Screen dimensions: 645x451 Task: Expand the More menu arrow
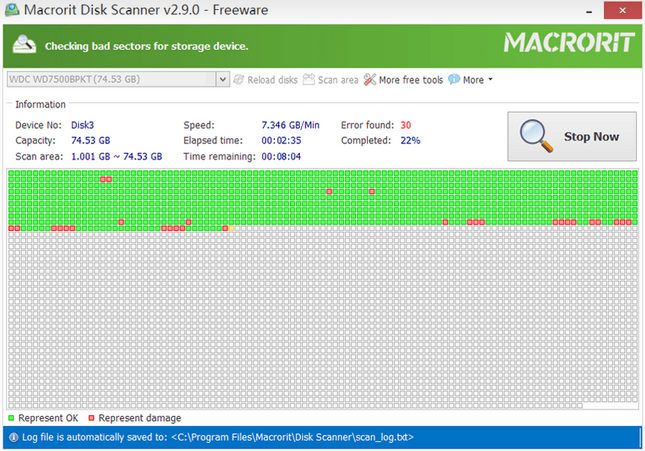click(x=490, y=79)
